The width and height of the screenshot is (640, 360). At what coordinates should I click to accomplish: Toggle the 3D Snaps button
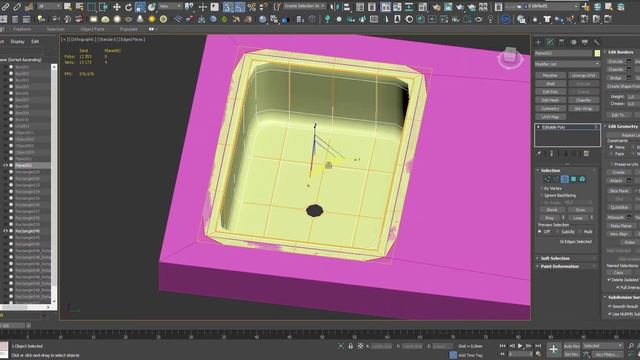228,7
